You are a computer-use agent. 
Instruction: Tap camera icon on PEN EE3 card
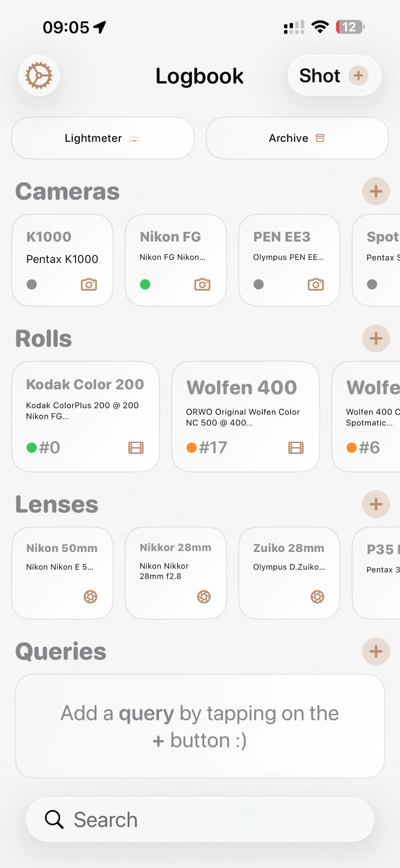point(316,284)
